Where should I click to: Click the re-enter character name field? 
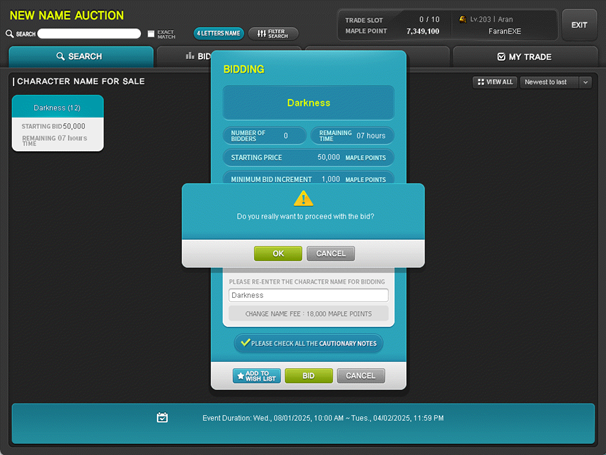click(308, 295)
